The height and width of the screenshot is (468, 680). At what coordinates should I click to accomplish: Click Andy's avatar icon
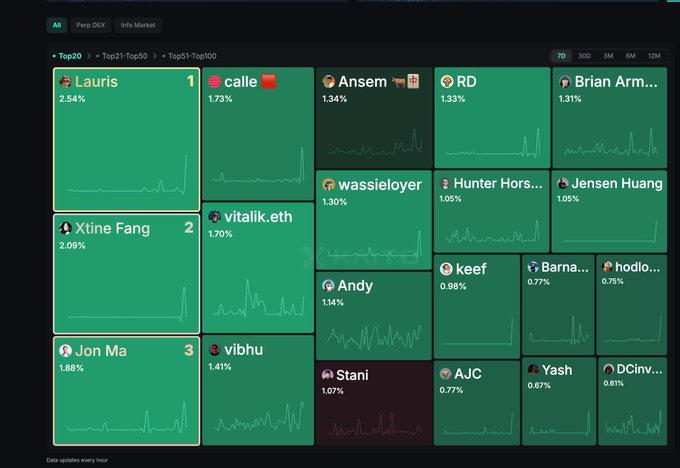coord(328,285)
